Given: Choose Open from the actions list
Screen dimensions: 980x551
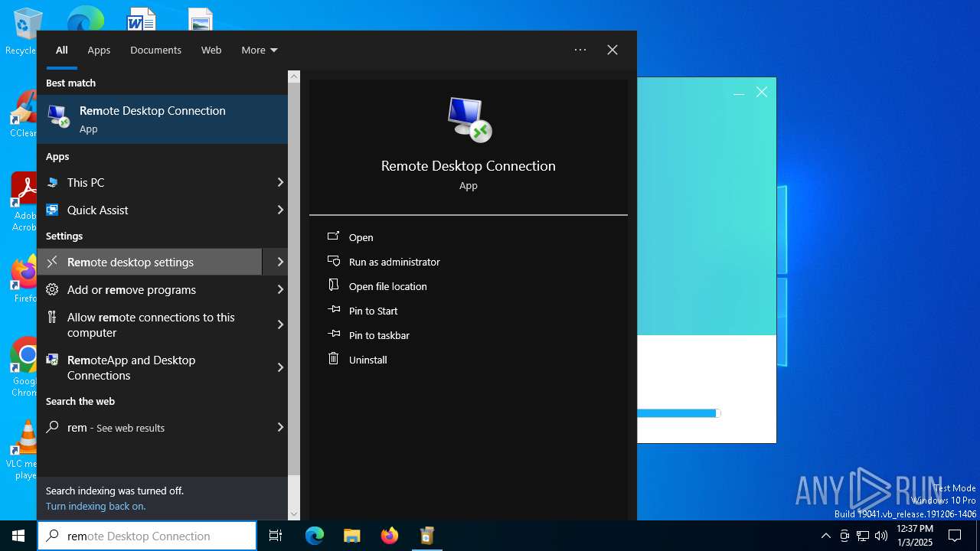Looking at the screenshot, I should [x=361, y=237].
